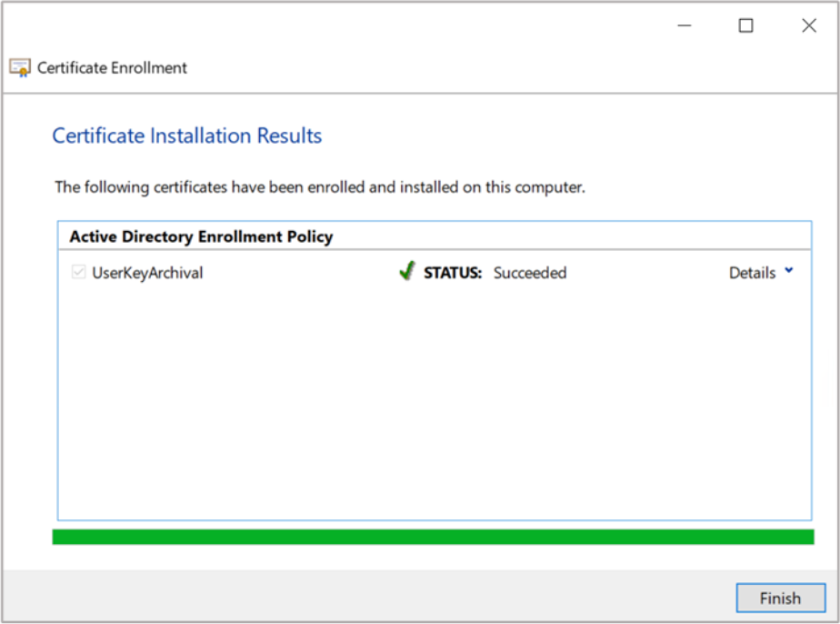Minimize the Certificate Enrollment window
Image resolution: width=840 pixels, height=624 pixels.
click(x=684, y=25)
